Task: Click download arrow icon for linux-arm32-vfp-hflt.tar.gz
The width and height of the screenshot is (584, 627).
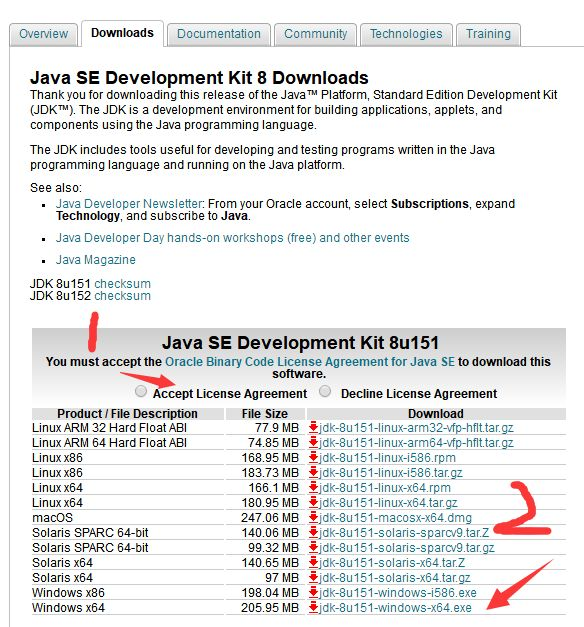Action: tap(313, 427)
